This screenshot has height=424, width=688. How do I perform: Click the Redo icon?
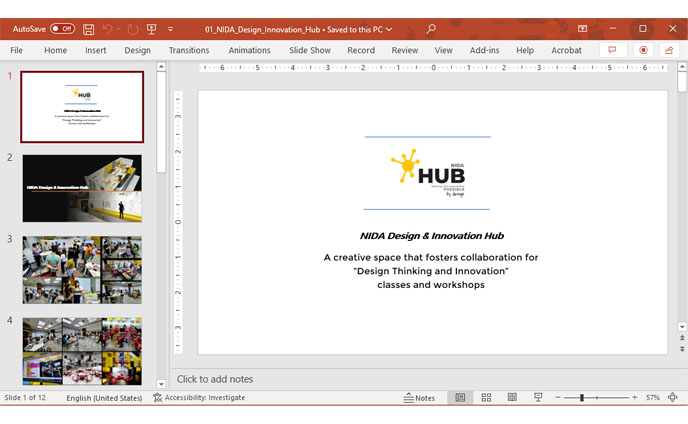pos(133,29)
